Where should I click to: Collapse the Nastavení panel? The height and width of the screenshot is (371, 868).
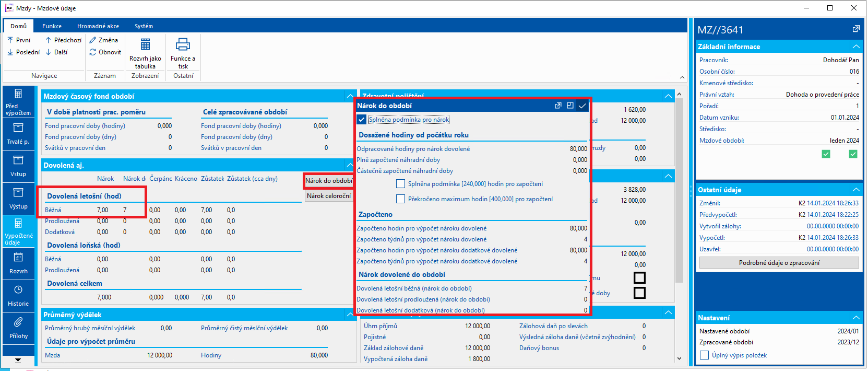(856, 318)
